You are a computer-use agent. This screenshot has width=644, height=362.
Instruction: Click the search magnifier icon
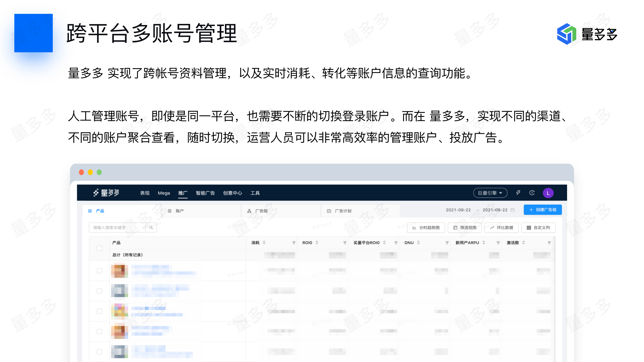151,227
